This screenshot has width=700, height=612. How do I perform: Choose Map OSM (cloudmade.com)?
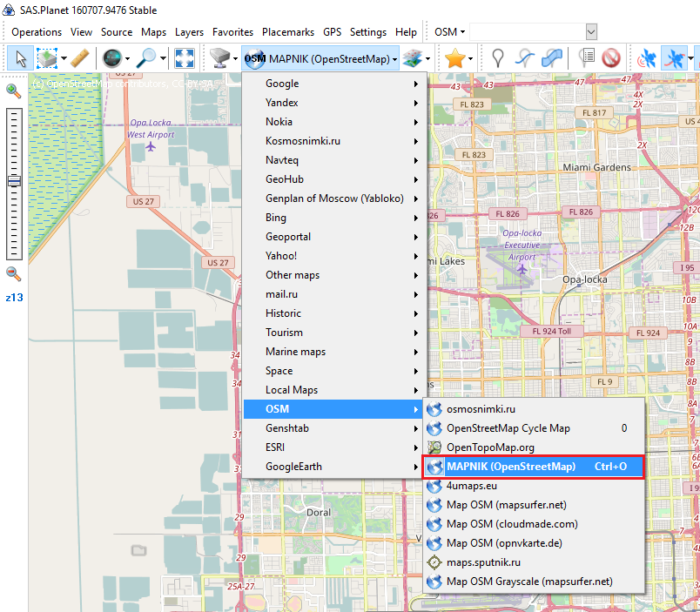click(x=534, y=524)
